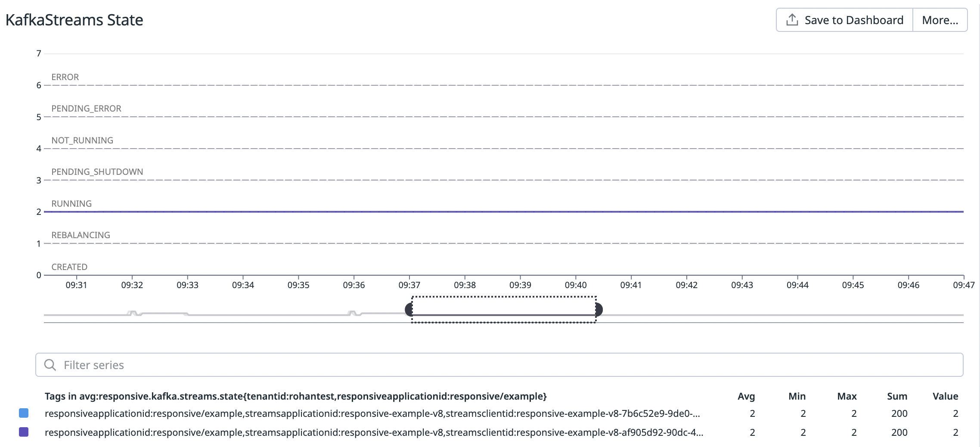Click the PENDING_SHUTDOWN marker label
This screenshot has width=980, height=447.
97,172
